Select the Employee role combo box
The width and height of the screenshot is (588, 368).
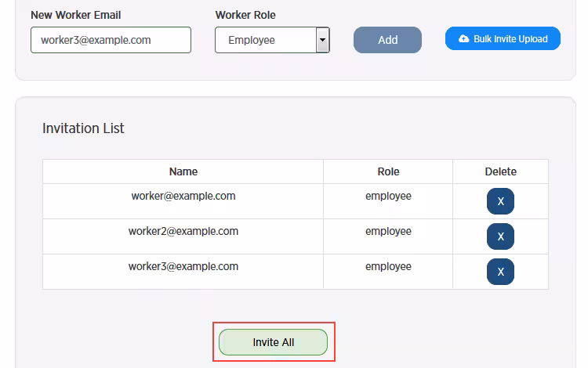pos(272,40)
